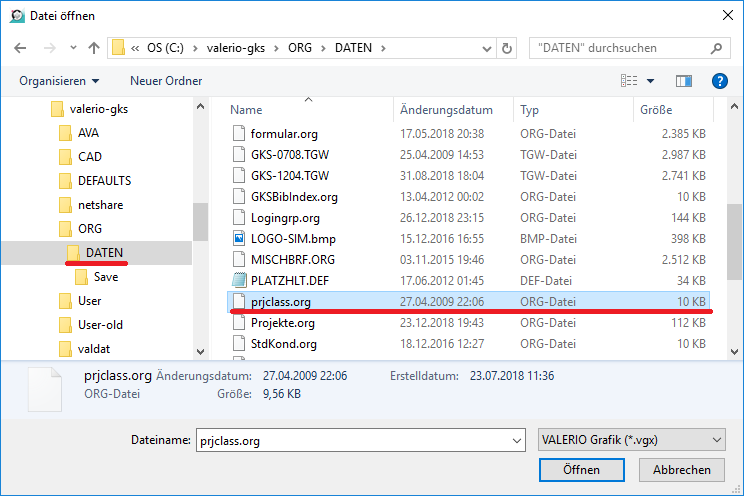Open the view options dropdown arrow
744x496 pixels.
click(650, 81)
